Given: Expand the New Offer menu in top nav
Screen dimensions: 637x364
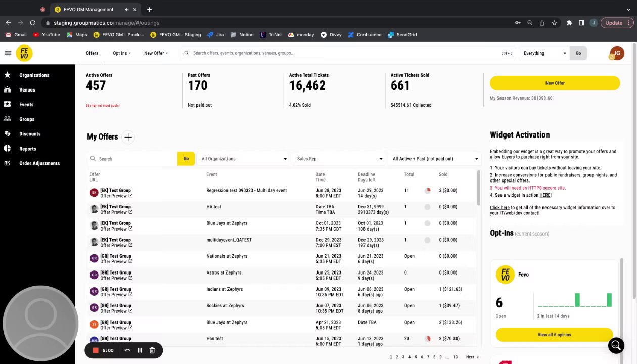Looking at the screenshot, I should coord(156,53).
